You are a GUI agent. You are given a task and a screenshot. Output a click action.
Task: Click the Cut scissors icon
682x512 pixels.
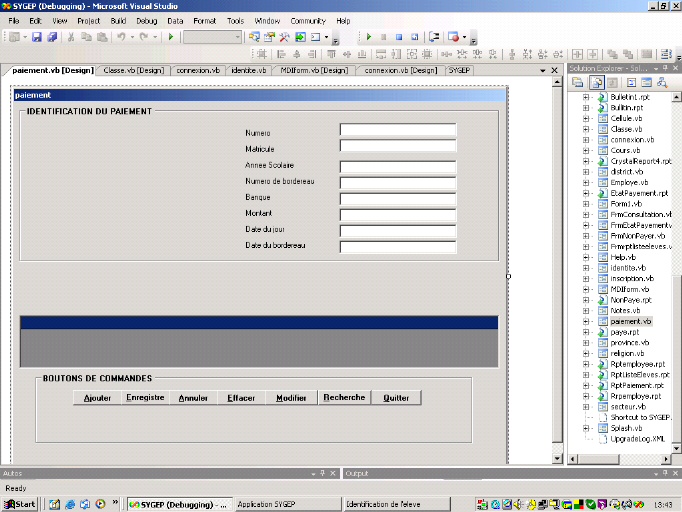click(x=72, y=37)
